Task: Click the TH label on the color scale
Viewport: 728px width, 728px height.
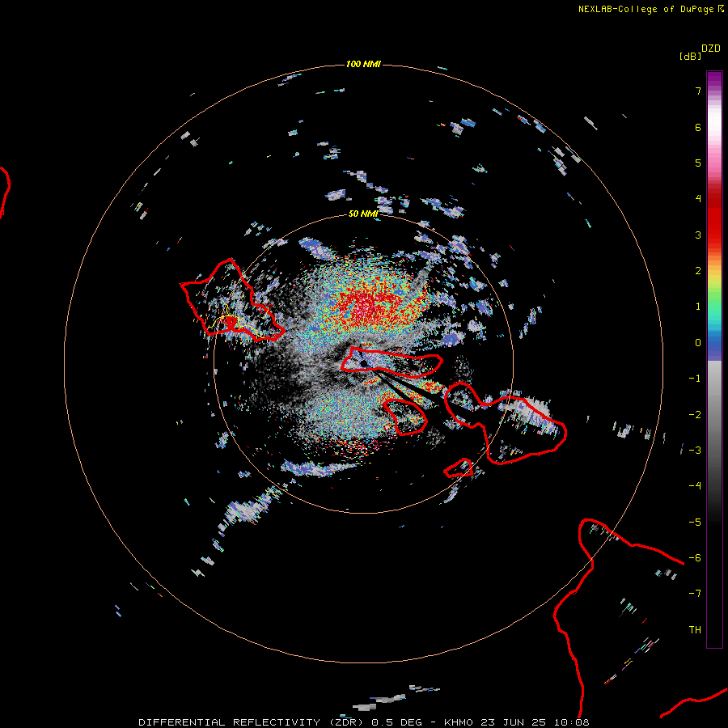Action: 695,630
